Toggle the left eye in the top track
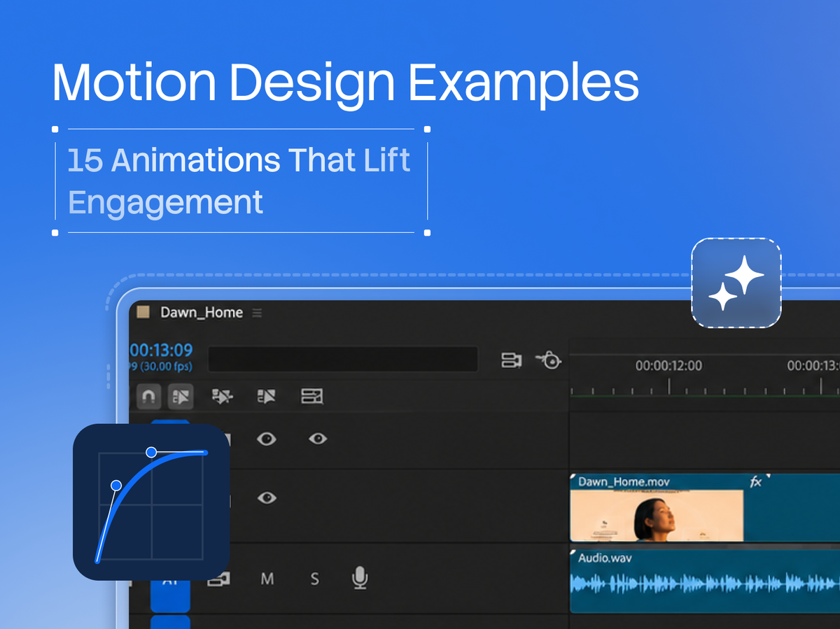840x629 pixels. (x=266, y=439)
